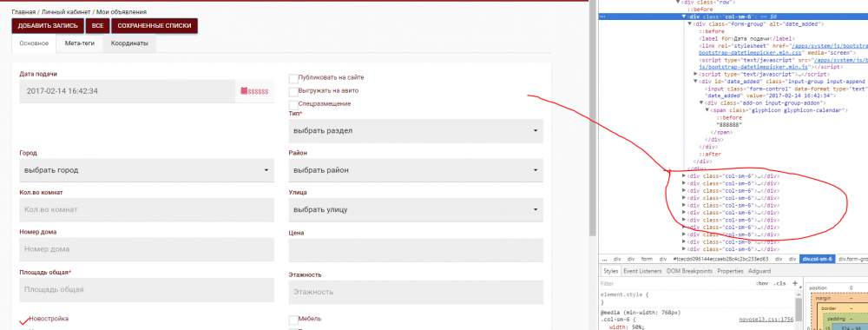This screenshot has height=330, width=868.
Task: Open the DOM Breakpoints tab
Action: pos(690,271)
